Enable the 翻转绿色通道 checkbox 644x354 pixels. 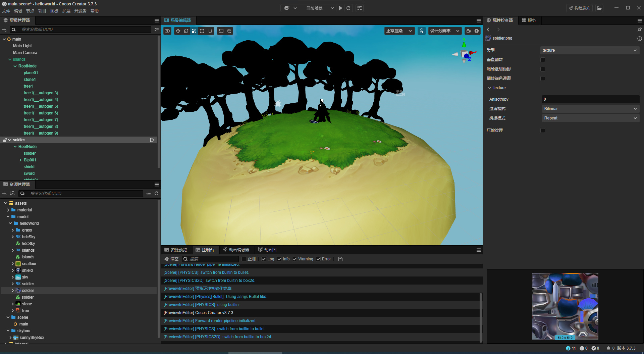[x=543, y=79]
